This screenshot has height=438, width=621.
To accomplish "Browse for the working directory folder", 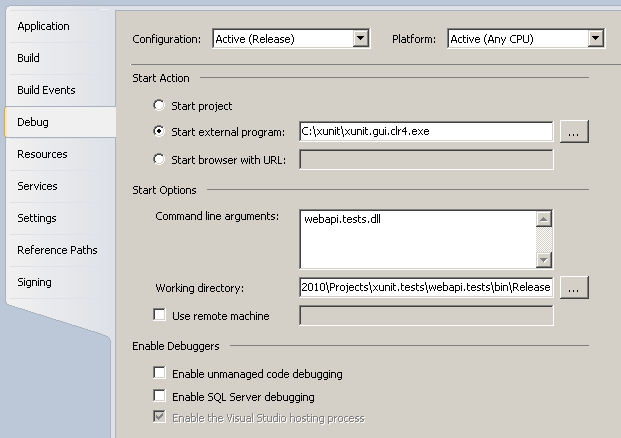I will point(574,288).
